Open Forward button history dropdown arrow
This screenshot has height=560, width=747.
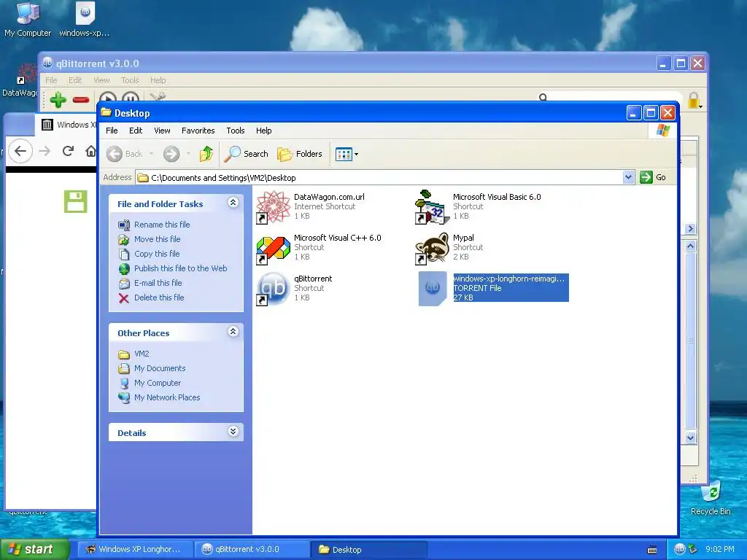189,154
